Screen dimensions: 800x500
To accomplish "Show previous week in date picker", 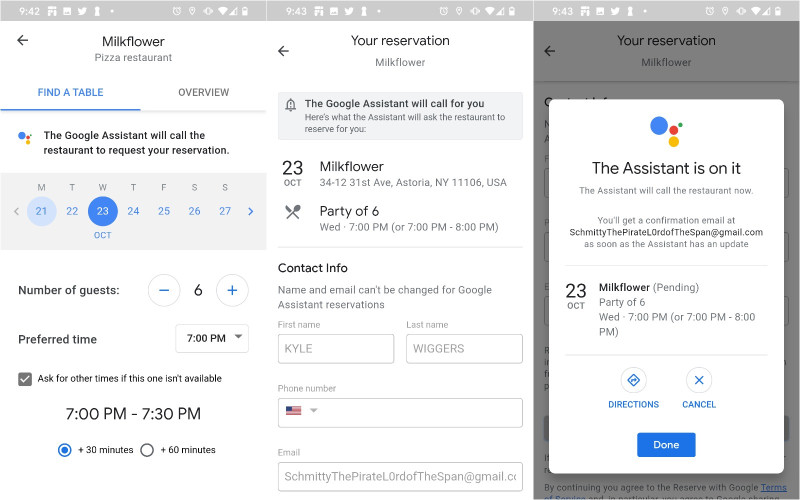I will 16,211.
